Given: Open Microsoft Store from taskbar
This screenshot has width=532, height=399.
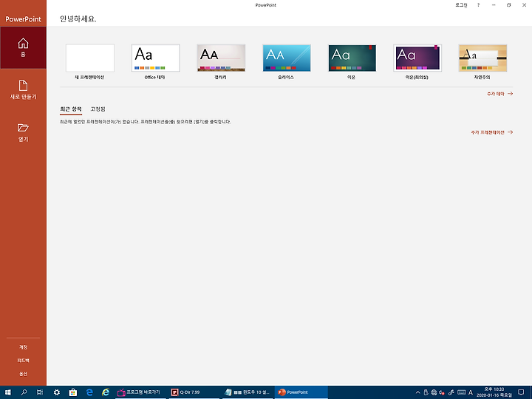Looking at the screenshot, I should tap(73, 392).
